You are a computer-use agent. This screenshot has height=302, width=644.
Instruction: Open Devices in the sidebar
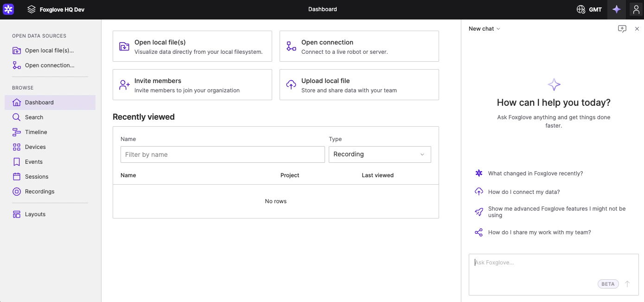50,147
